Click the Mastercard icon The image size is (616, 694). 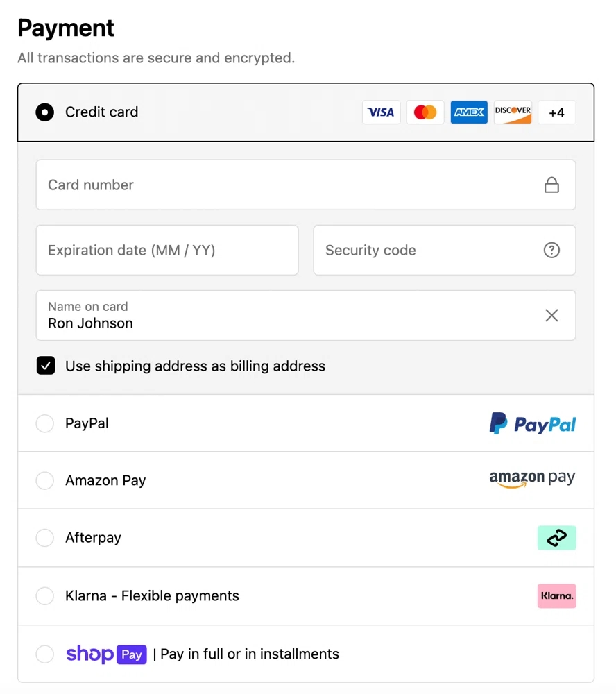pos(425,112)
